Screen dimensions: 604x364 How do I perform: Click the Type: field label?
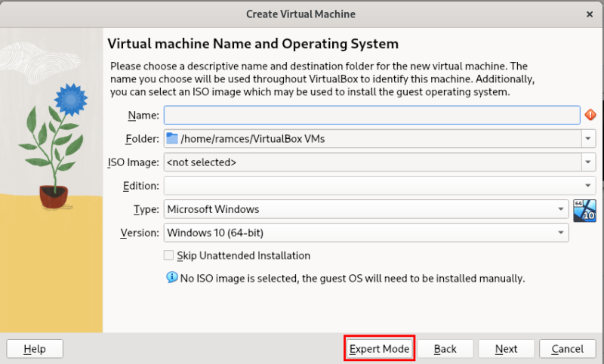[146, 209]
